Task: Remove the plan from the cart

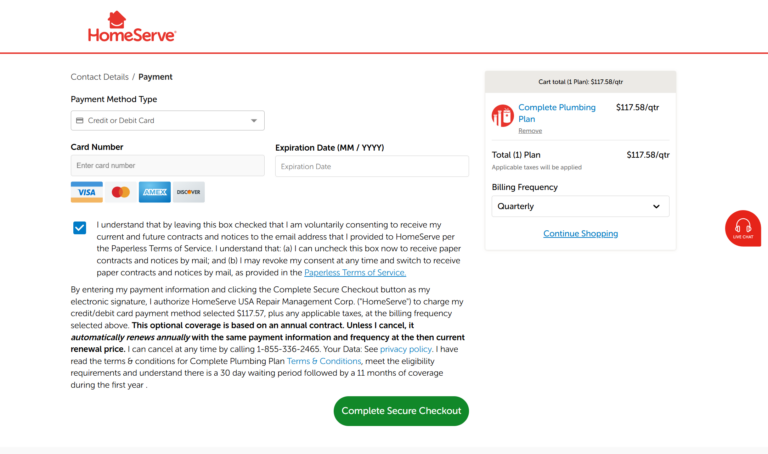Action: coord(530,131)
